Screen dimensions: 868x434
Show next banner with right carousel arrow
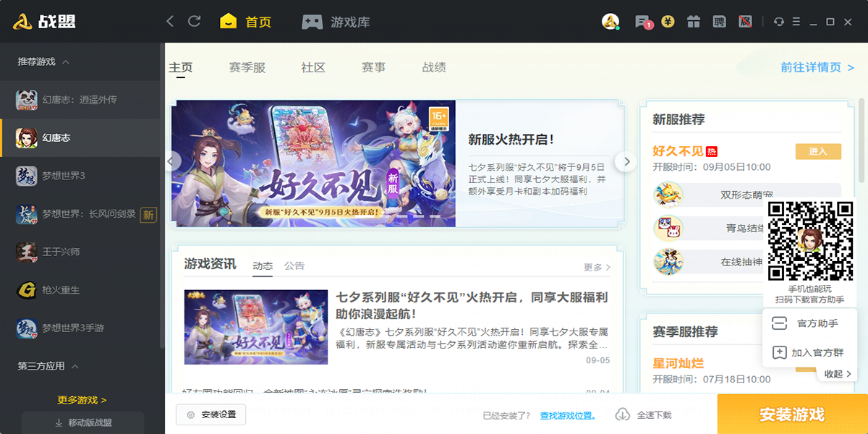(626, 161)
